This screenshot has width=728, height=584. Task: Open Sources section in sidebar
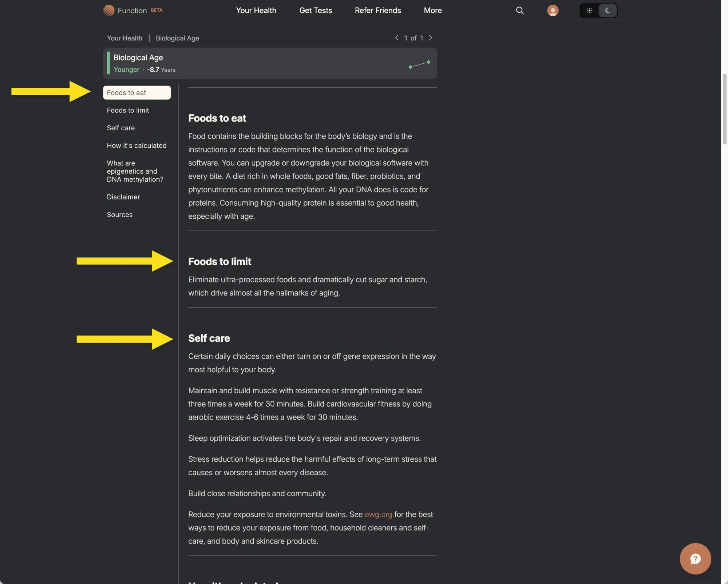click(120, 214)
